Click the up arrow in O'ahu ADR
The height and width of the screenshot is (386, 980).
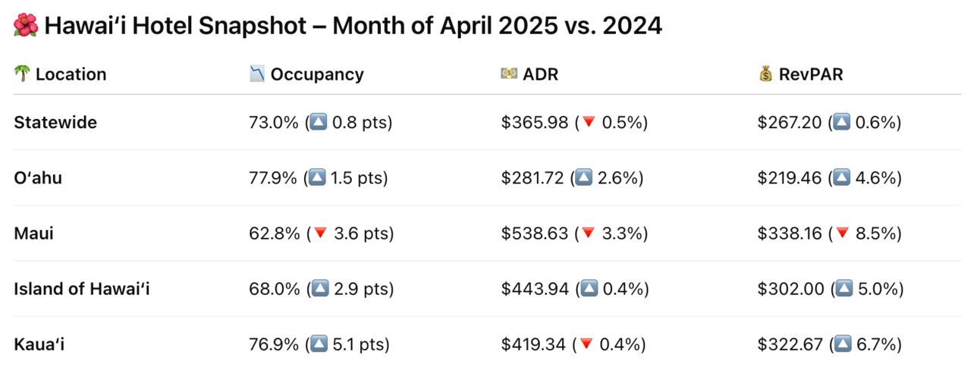[x=583, y=178]
